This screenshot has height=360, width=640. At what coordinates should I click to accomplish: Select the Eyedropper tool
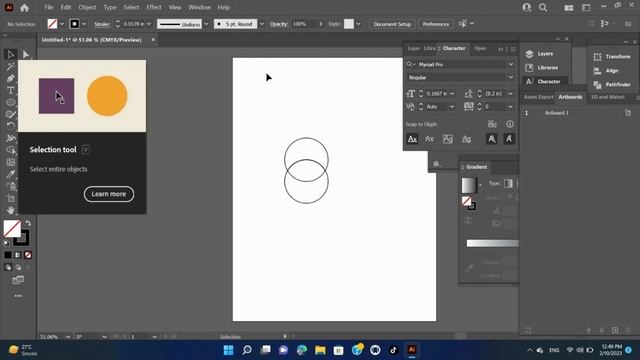tap(11, 174)
